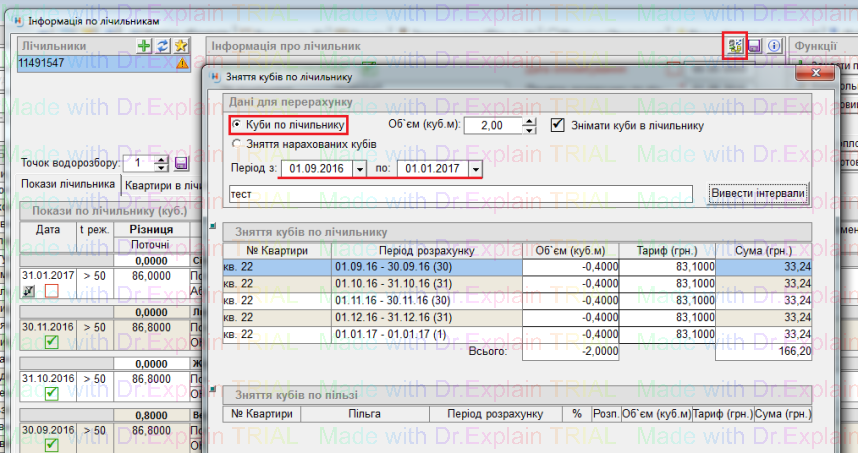Select the Зняття нарахованих кубів radio option
The width and height of the screenshot is (858, 453).
pyautogui.click(x=237, y=145)
